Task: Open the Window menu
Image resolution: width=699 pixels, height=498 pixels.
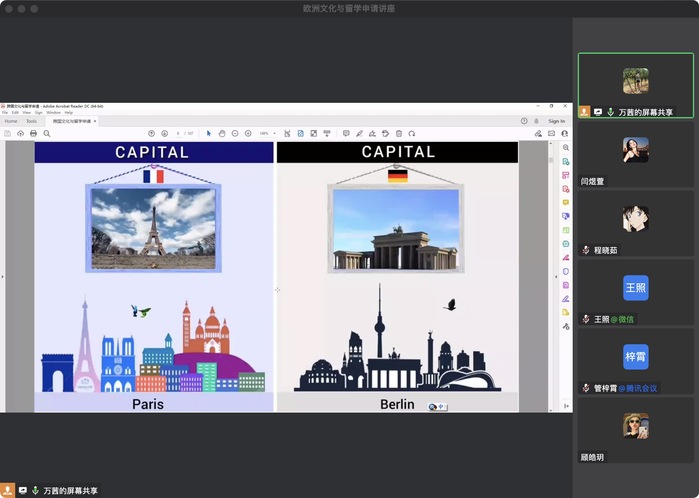Action: (53, 112)
